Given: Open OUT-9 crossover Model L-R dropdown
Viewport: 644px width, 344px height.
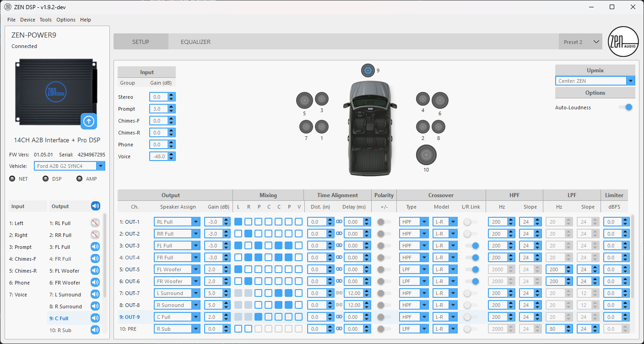Looking at the screenshot, I should point(445,317).
